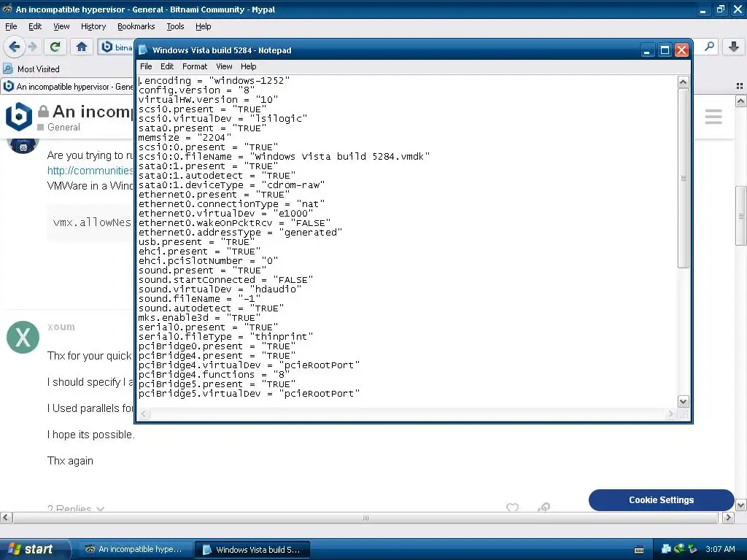Open the browser View menu

tap(61, 26)
